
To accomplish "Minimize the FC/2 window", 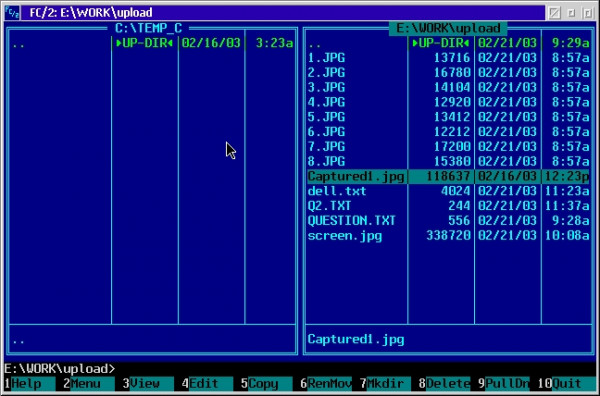I will 571,13.
